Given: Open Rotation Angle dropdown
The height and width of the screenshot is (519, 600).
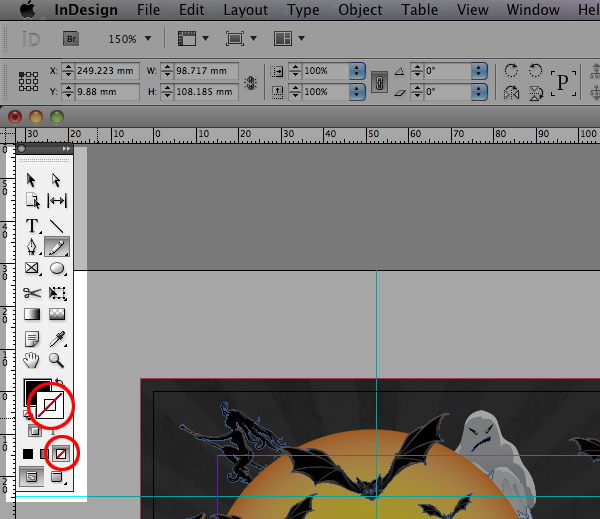Looking at the screenshot, I should 479,71.
